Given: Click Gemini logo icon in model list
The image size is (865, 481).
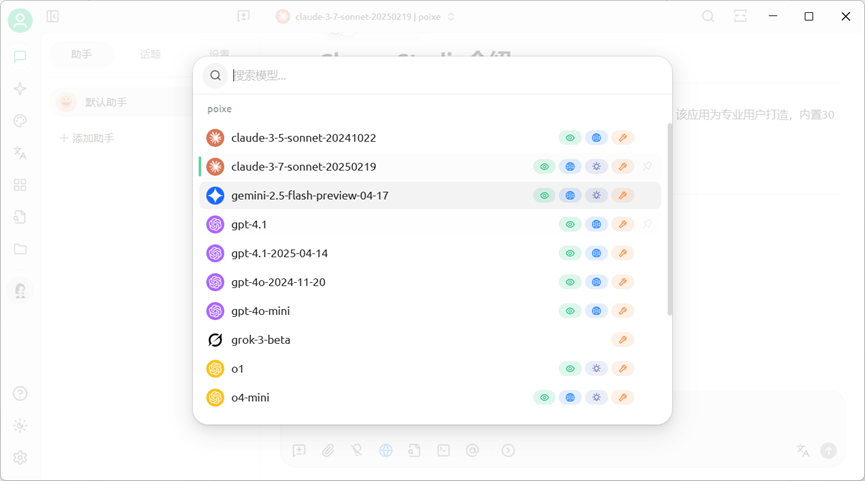Looking at the screenshot, I should (215, 195).
